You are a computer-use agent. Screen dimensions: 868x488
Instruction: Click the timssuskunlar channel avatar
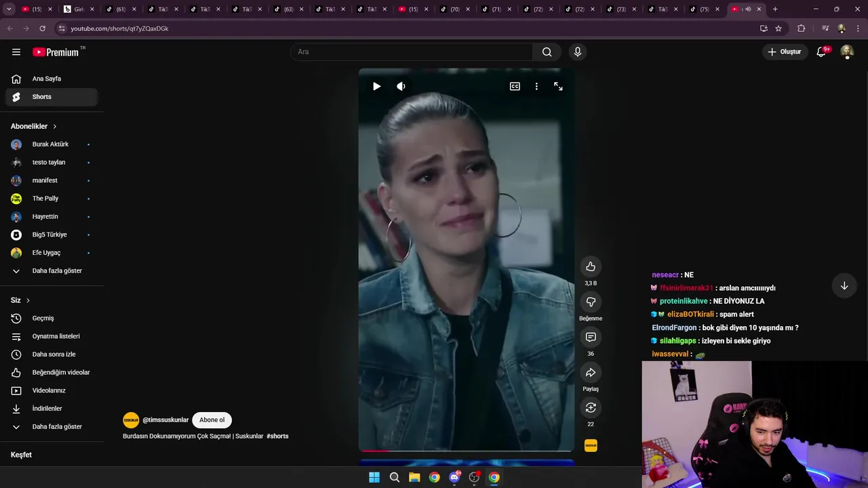131,420
